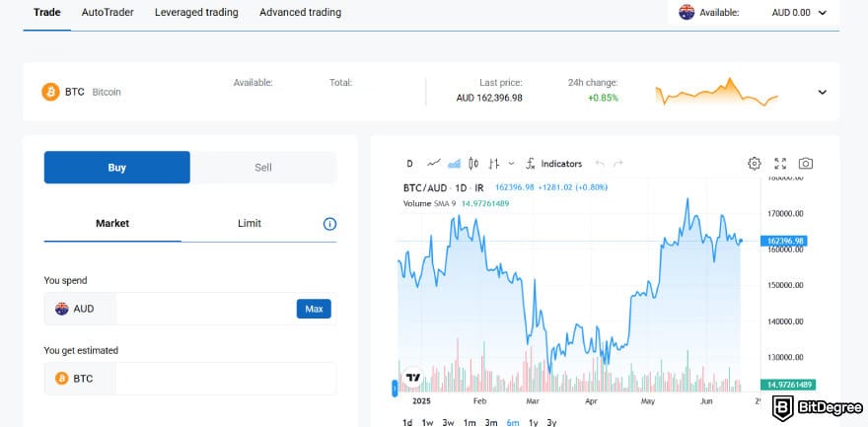Image resolution: width=868 pixels, height=427 pixels.
Task: Open the AutoTrader tab
Action: pyautogui.click(x=108, y=12)
